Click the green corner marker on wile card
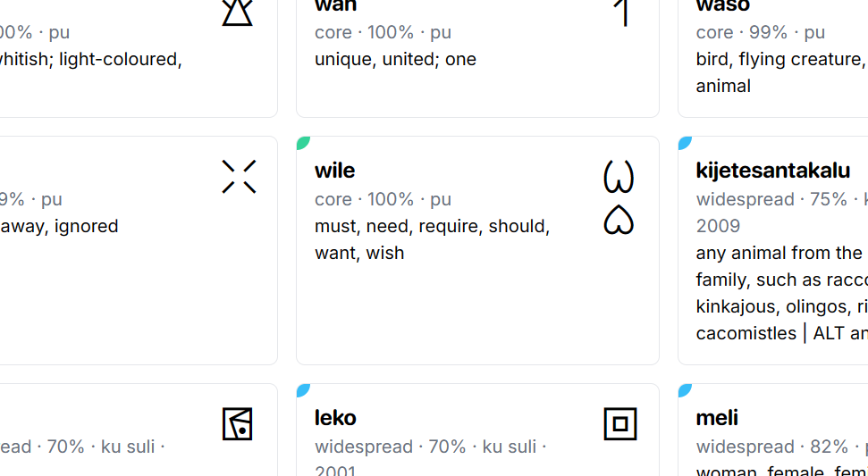This screenshot has width=868, height=476. click(303, 143)
